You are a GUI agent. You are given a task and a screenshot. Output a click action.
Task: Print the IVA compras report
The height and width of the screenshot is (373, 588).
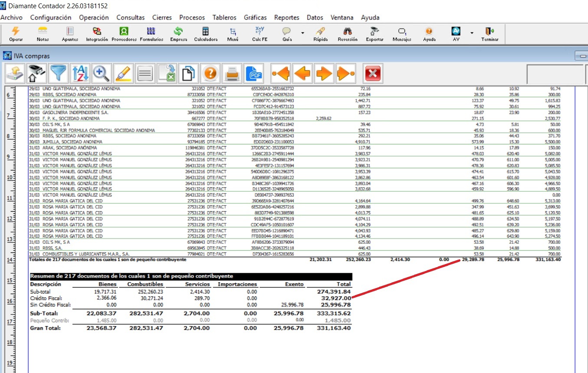tap(233, 74)
